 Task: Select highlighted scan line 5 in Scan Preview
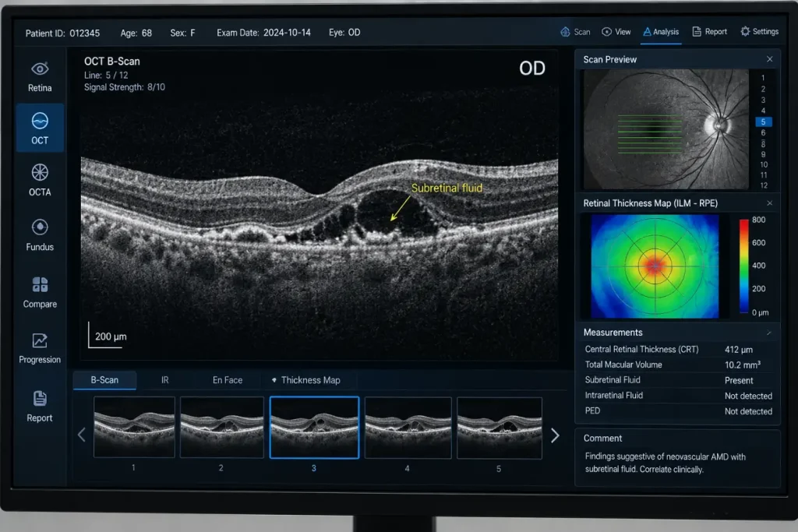(764, 122)
